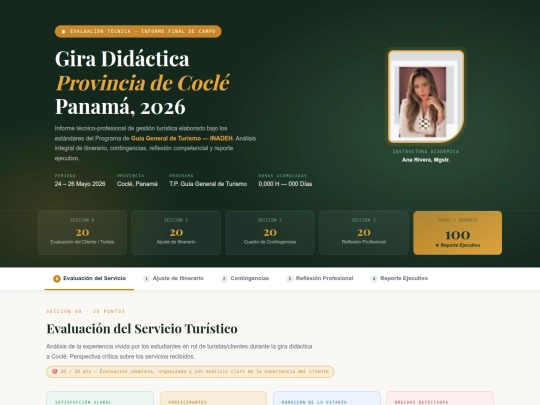The image size is (540, 405).
Task: Click the Evaluación Técnica Informe Final de Campo badge
Action: [x=138, y=31]
